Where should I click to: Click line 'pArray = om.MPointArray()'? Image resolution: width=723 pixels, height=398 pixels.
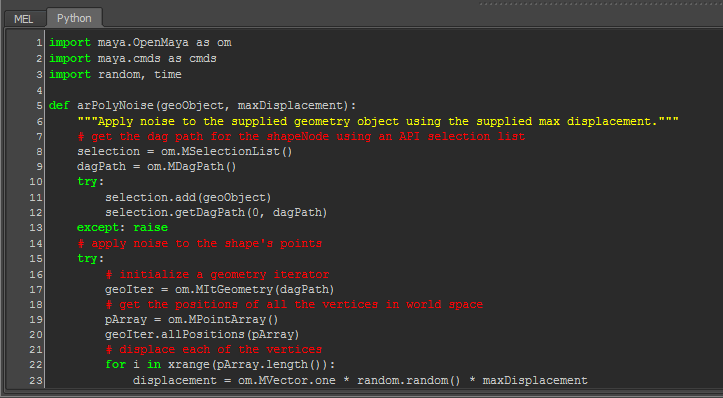click(192, 320)
